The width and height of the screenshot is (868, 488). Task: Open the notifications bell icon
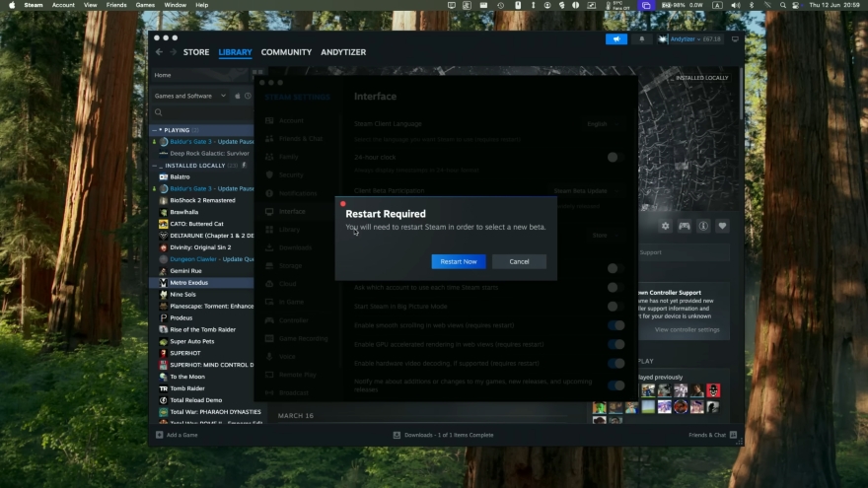pos(641,39)
